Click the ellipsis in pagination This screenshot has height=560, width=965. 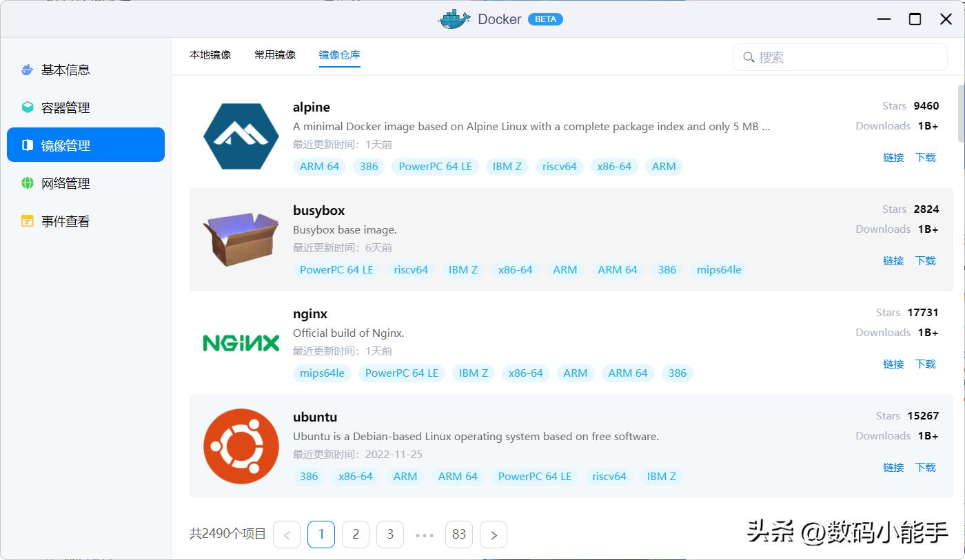425,534
